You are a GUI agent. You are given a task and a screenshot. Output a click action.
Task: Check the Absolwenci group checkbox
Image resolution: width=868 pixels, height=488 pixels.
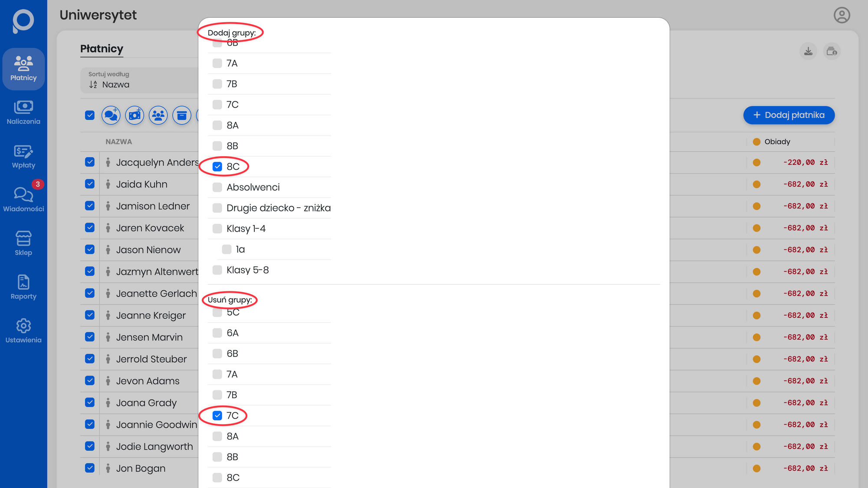click(217, 188)
